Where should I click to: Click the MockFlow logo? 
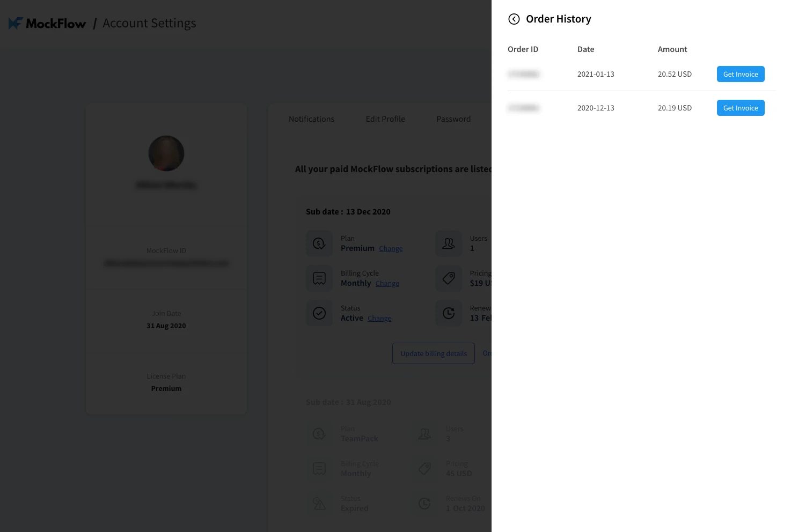[47, 24]
